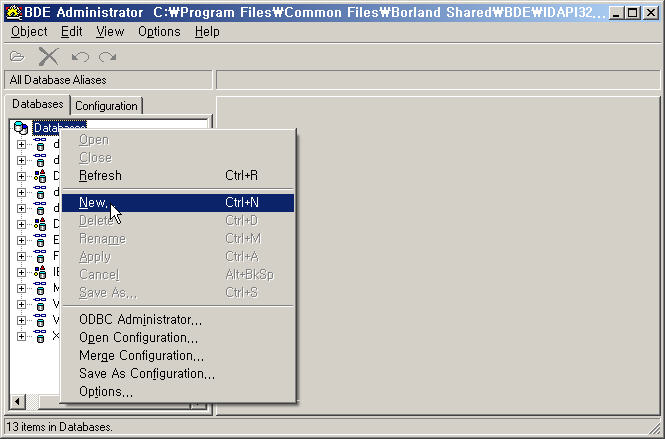Screen dimensions: 665x439
Task: Select Refresh in the context menu
Action: pos(100,175)
